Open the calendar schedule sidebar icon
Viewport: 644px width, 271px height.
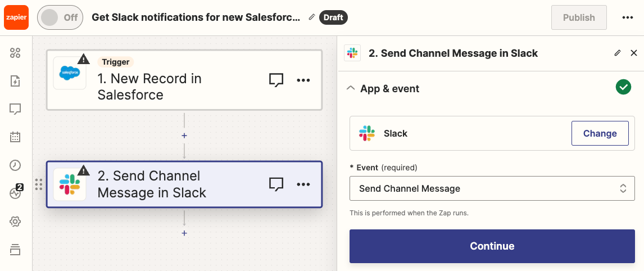tap(15, 137)
